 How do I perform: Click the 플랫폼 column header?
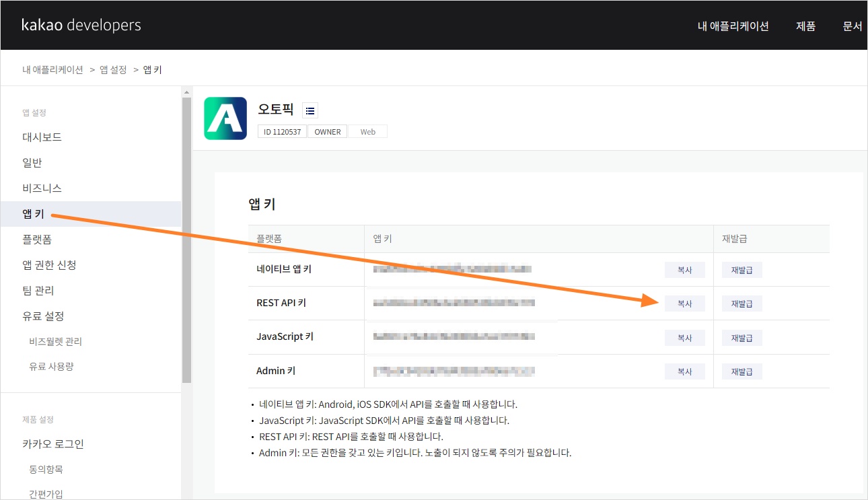pyautogui.click(x=269, y=239)
